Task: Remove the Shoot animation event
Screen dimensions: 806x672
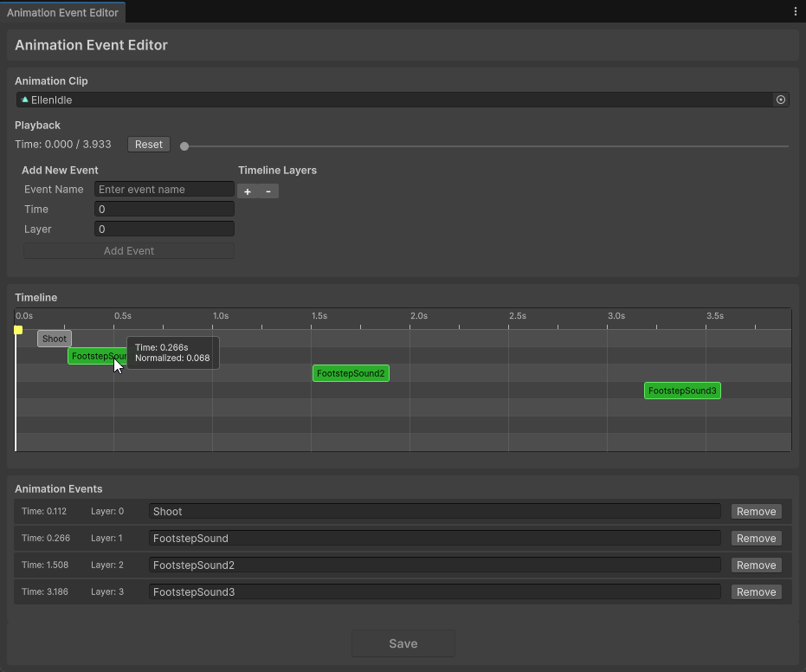Action: coord(755,511)
